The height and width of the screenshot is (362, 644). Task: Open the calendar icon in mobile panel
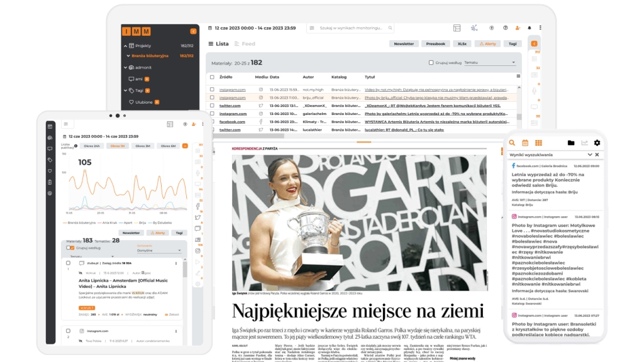click(x=524, y=143)
